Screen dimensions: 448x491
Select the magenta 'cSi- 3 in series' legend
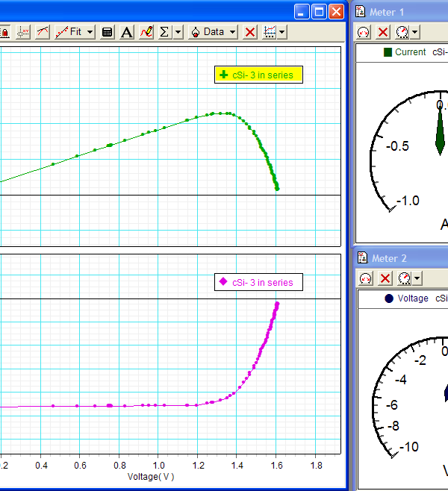258,282
